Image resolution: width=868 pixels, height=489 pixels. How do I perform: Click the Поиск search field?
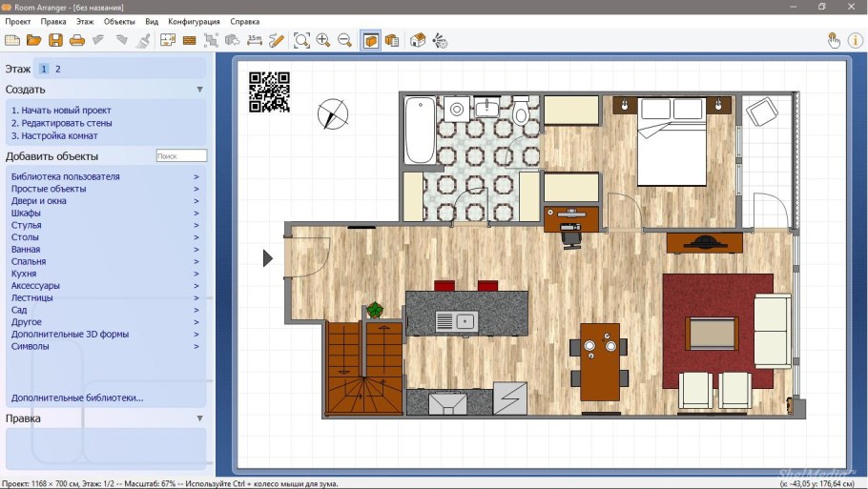click(x=181, y=155)
